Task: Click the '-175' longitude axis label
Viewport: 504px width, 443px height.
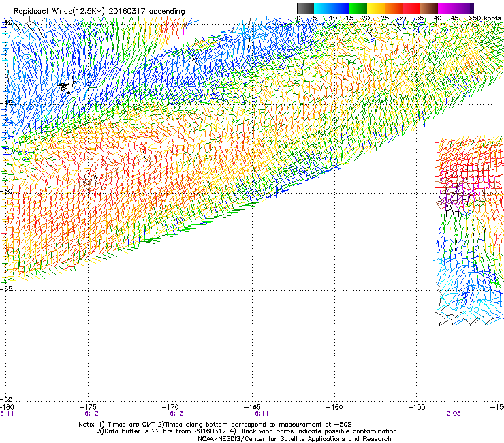Action: point(89,407)
